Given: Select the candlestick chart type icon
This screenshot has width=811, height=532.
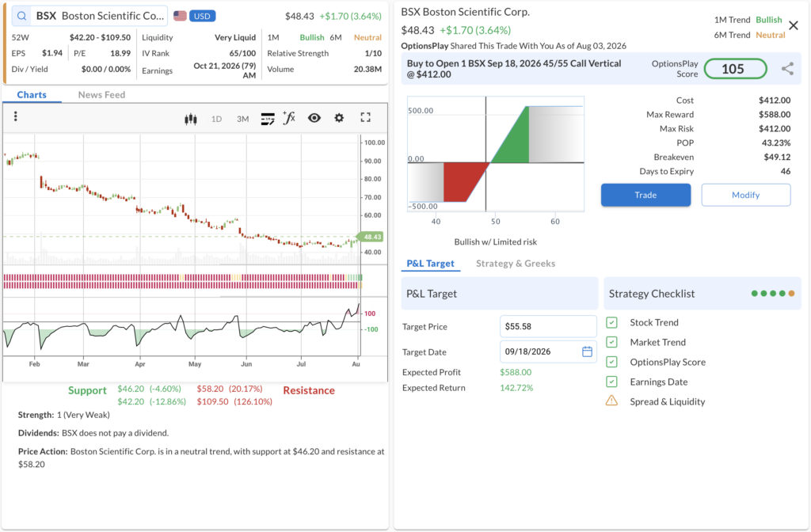Looking at the screenshot, I should click(190, 119).
